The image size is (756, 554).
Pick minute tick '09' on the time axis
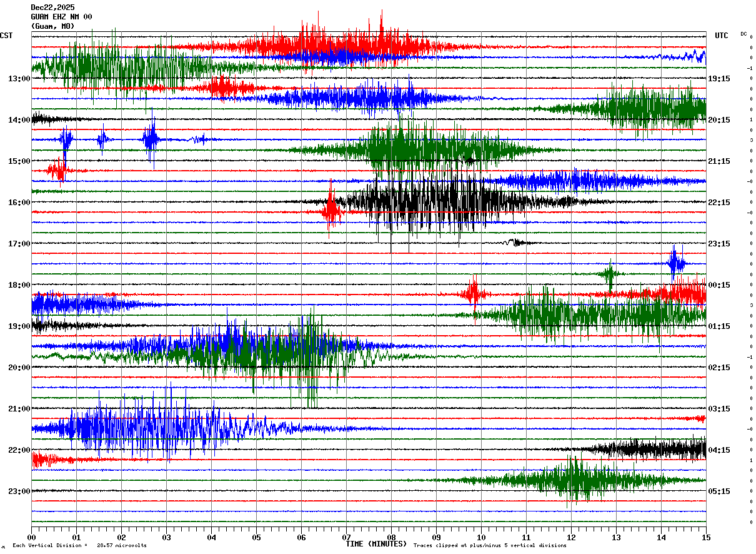[x=437, y=538]
